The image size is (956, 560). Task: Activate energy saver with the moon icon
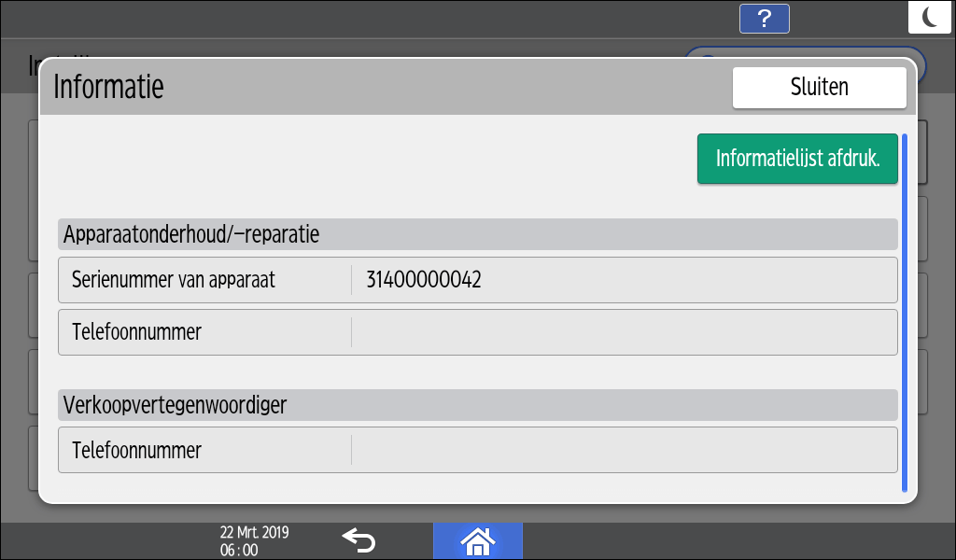[930, 18]
